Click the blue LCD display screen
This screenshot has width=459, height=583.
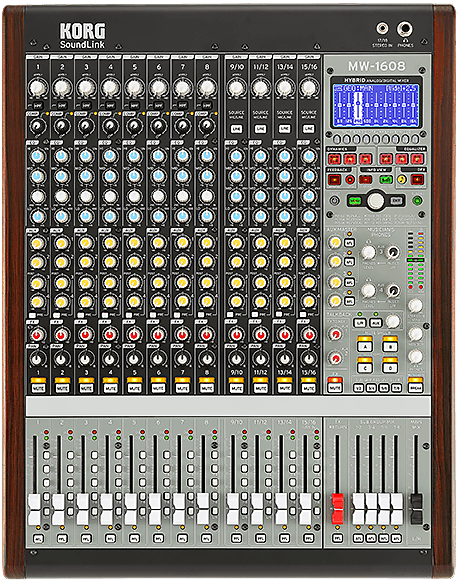(x=376, y=105)
